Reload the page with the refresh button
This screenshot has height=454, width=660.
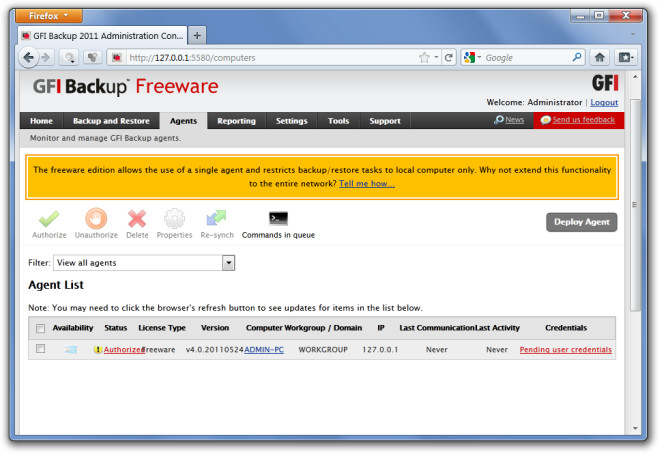pos(449,58)
